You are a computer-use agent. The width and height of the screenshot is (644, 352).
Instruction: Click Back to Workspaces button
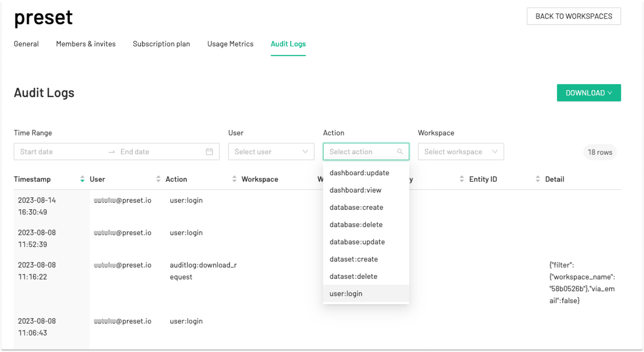click(574, 16)
